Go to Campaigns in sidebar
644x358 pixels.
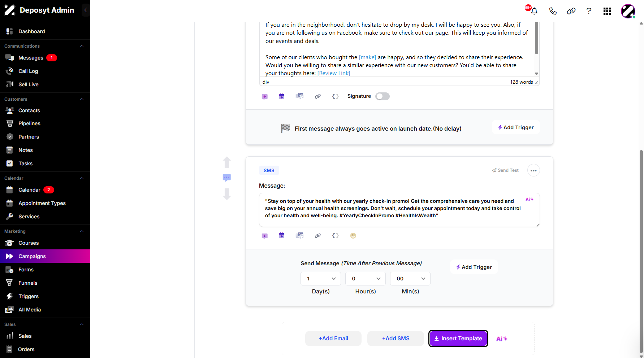(x=45, y=256)
